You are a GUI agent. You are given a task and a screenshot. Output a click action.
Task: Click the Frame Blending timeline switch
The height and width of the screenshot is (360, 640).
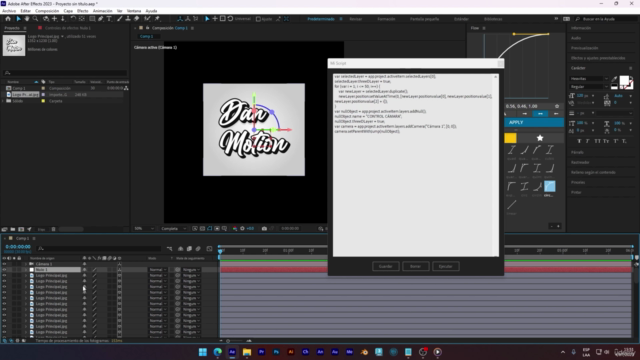pyautogui.click(x=189, y=249)
